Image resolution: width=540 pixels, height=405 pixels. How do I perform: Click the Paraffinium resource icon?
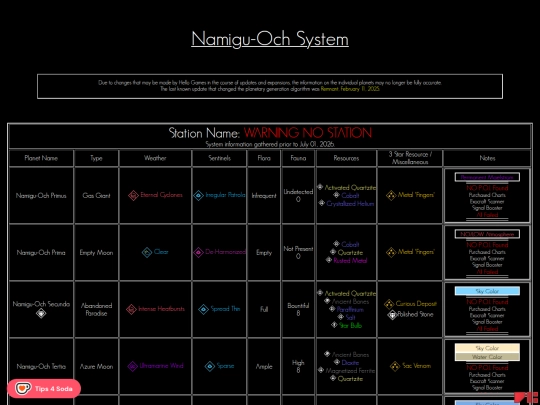coord(332,309)
